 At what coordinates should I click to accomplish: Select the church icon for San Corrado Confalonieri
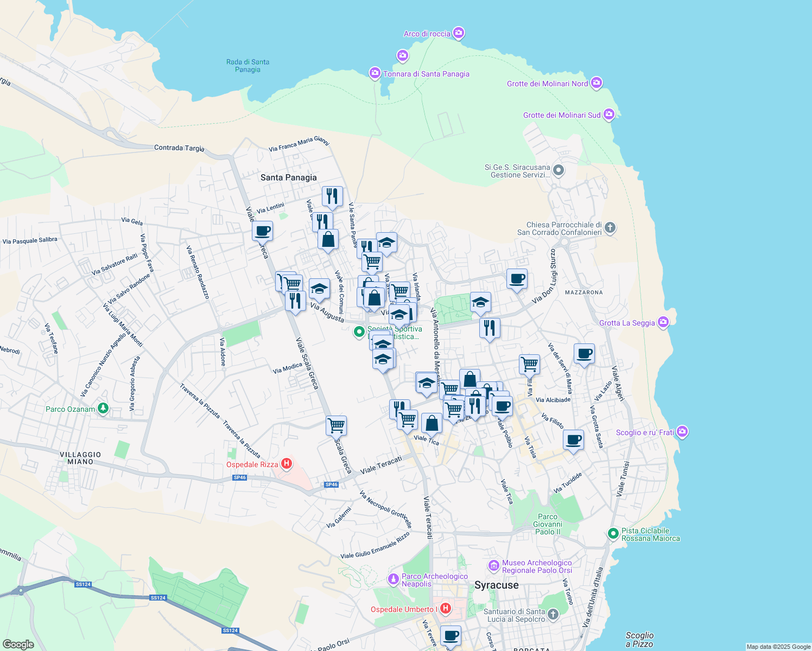pyautogui.click(x=610, y=228)
